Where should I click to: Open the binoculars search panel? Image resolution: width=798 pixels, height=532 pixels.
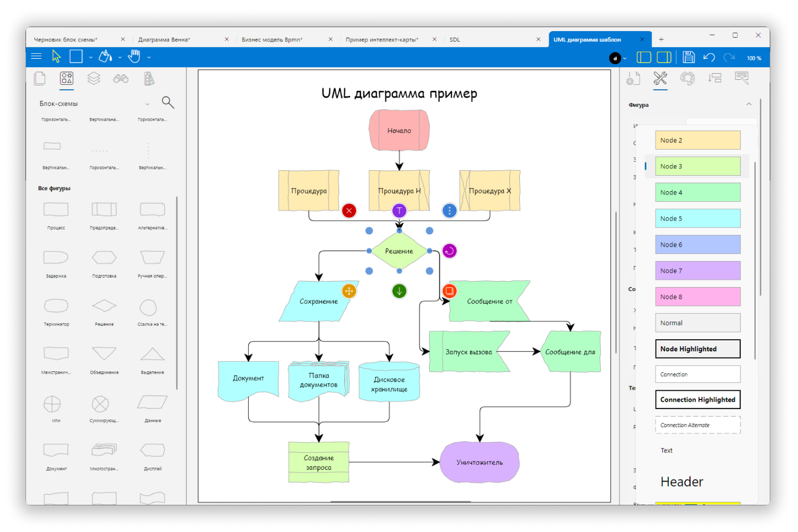(x=121, y=79)
